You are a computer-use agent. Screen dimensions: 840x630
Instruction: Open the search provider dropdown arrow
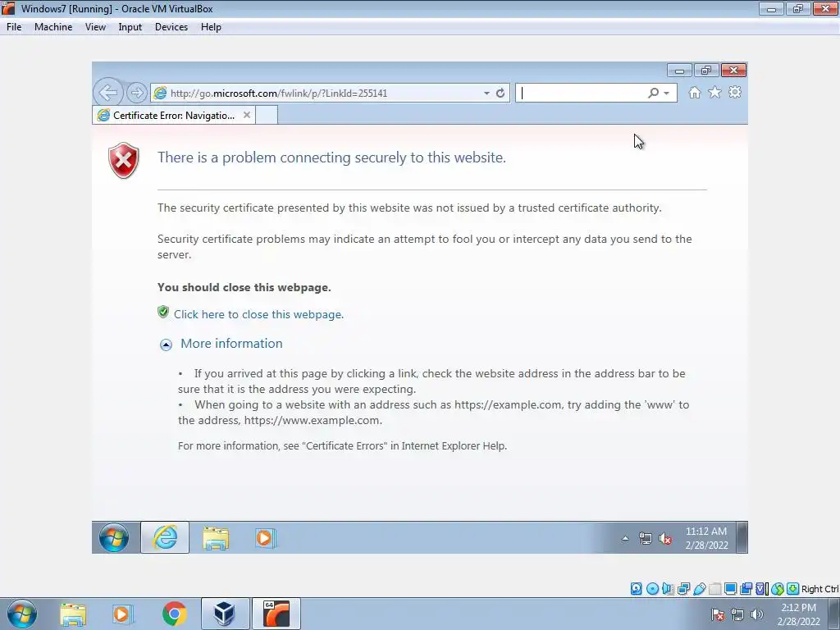[666, 93]
